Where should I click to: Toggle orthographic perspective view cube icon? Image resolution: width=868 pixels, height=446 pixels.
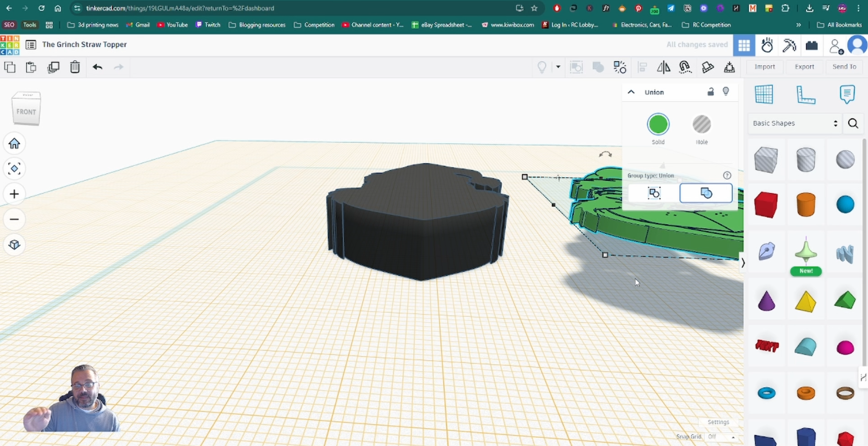[x=14, y=245]
